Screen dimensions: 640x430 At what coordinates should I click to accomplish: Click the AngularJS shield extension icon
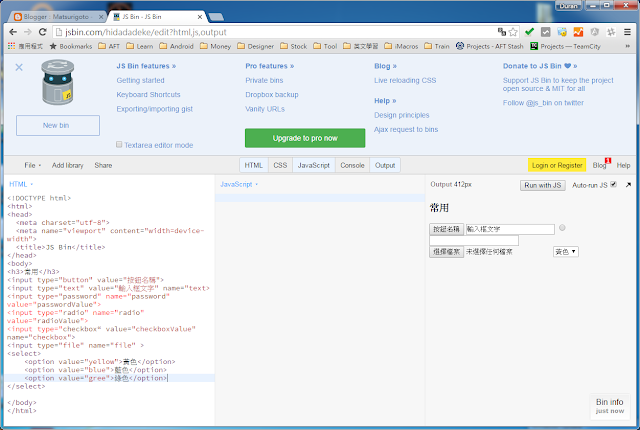point(595,32)
